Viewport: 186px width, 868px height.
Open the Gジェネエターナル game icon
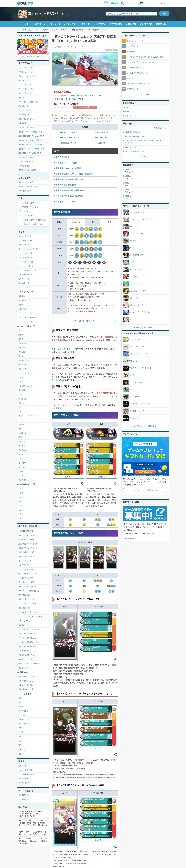(x=126, y=212)
